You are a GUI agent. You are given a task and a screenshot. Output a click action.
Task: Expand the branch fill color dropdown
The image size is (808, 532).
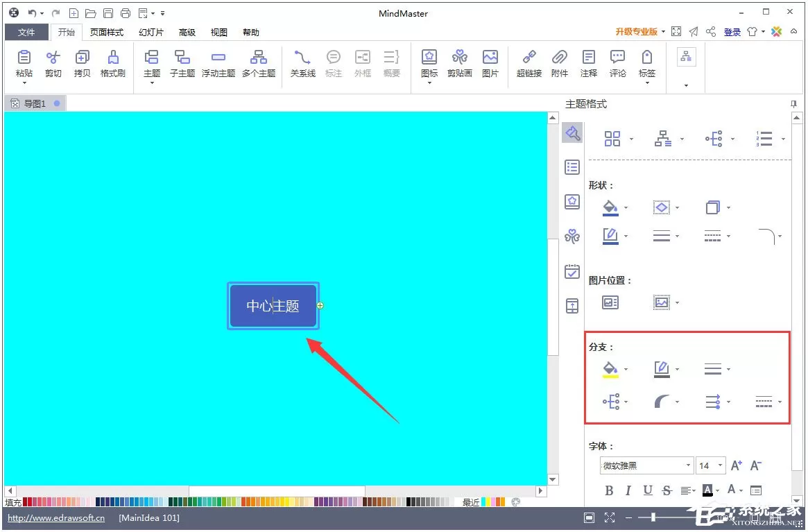point(626,369)
